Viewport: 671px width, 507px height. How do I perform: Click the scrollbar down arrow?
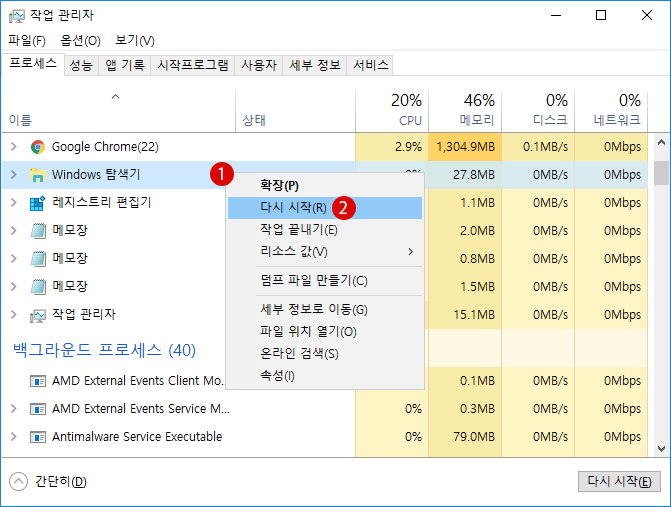point(661,449)
